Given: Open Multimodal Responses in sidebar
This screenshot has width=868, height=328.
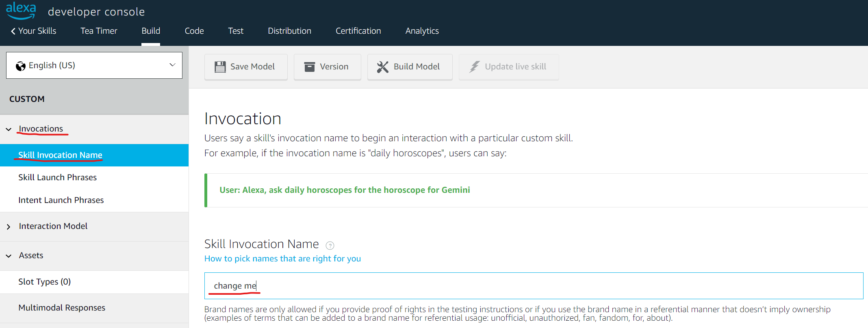Looking at the screenshot, I should (x=94, y=308).
